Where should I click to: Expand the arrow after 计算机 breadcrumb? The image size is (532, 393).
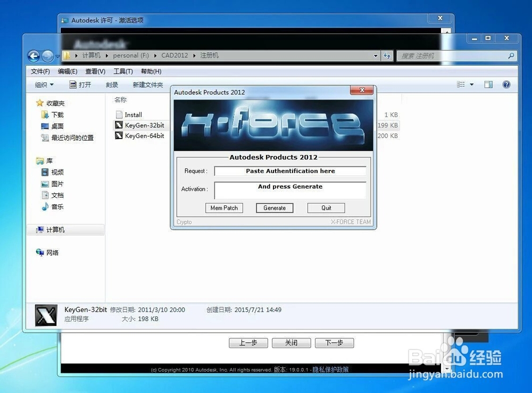106,55
